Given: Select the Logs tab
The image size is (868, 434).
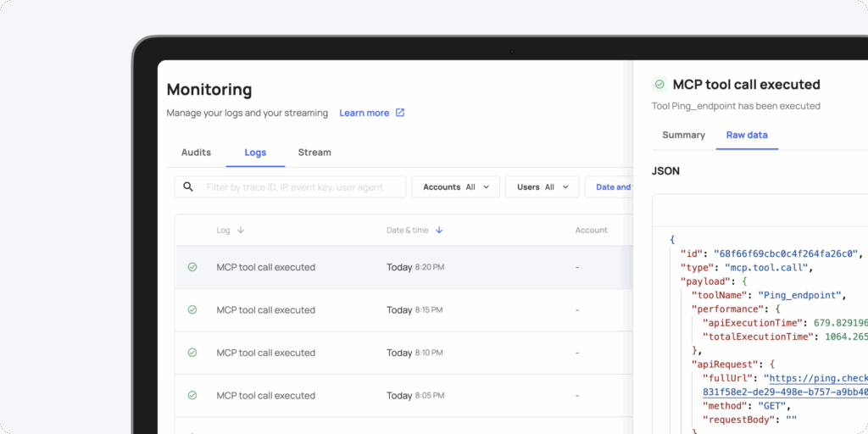Looking at the screenshot, I should 255,153.
